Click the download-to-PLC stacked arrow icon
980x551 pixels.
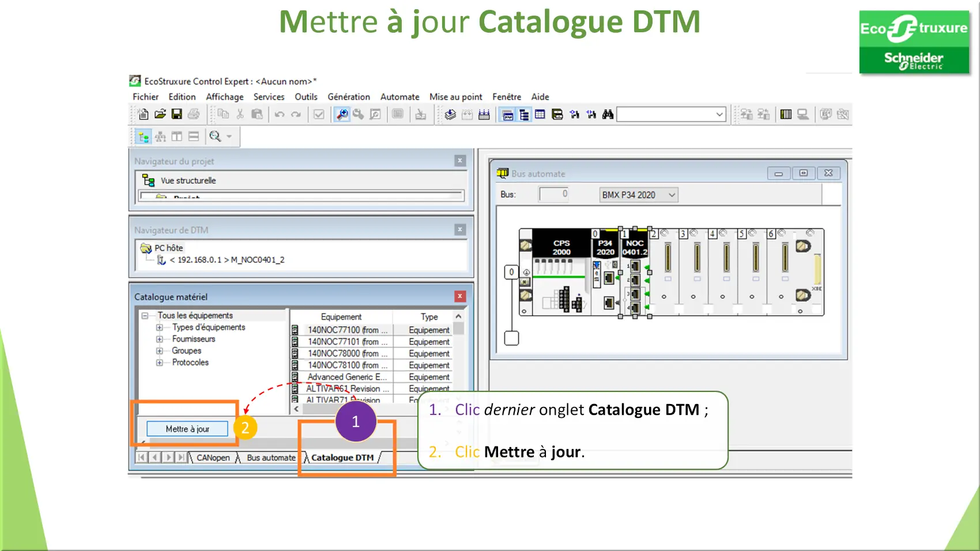click(450, 114)
